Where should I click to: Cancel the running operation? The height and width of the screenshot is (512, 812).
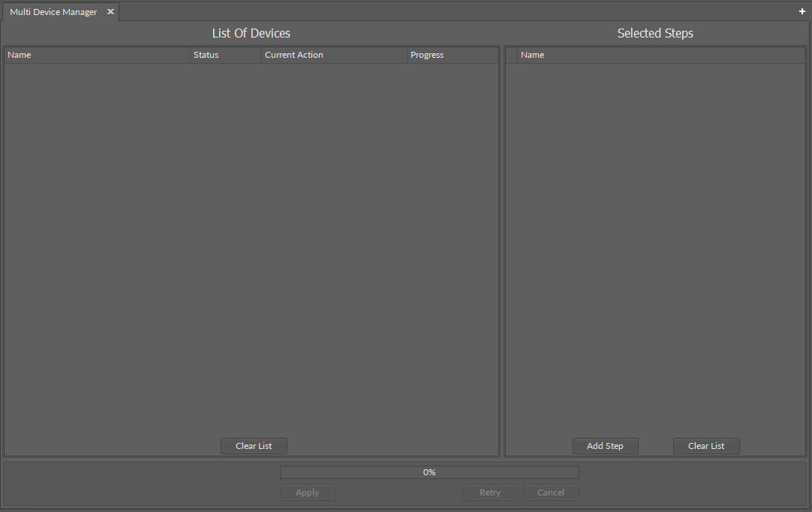pyautogui.click(x=551, y=492)
